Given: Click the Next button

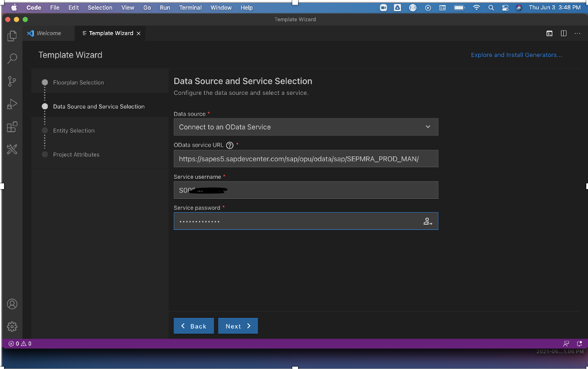Looking at the screenshot, I should tap(238, 326).
